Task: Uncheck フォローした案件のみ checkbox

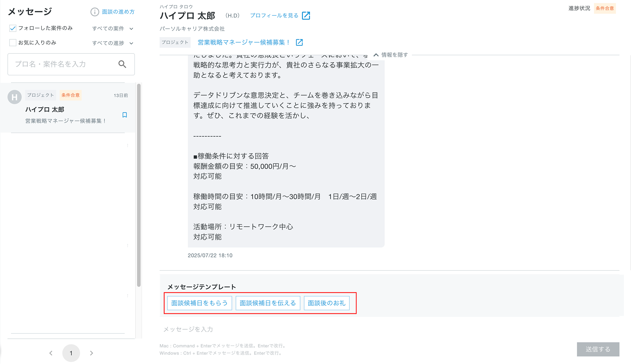Action: [x=13, y=28]
